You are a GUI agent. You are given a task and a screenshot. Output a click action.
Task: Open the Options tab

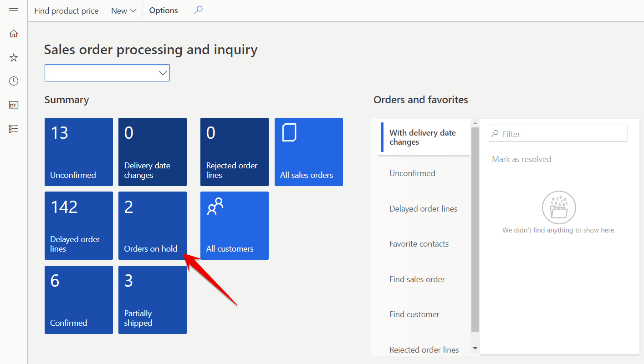click(164, 10)
